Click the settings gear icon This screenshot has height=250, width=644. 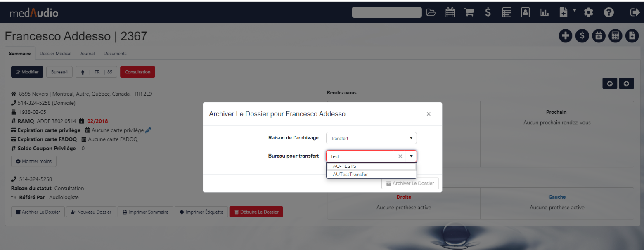588,13
